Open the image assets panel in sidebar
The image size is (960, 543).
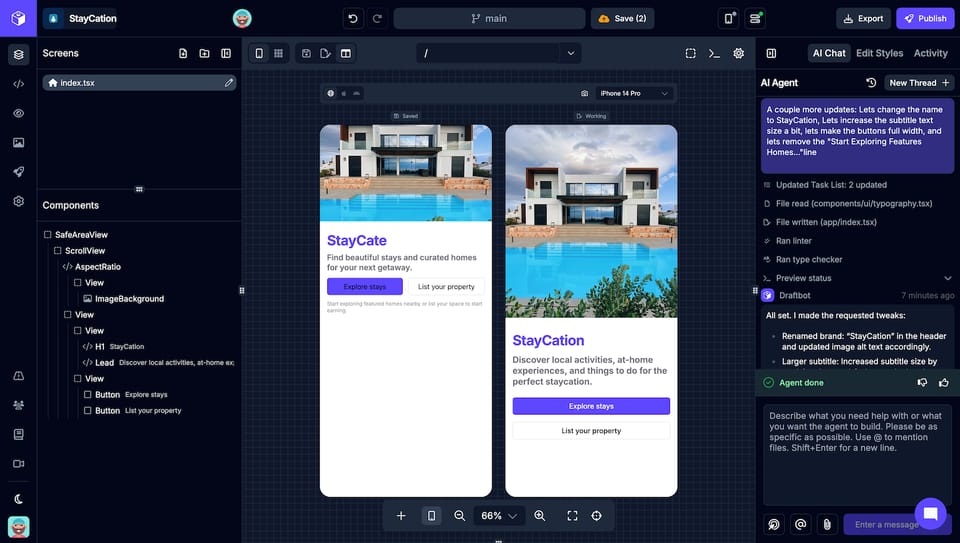18,143
